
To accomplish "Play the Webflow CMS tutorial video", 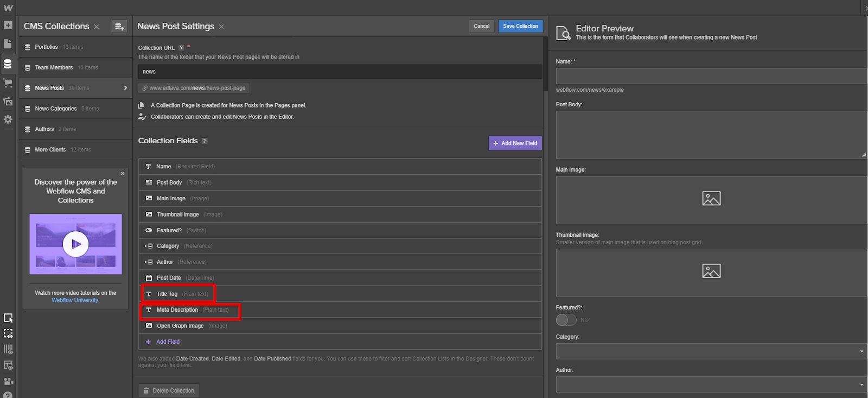I will pyautogui.click(x=76, y=244).
